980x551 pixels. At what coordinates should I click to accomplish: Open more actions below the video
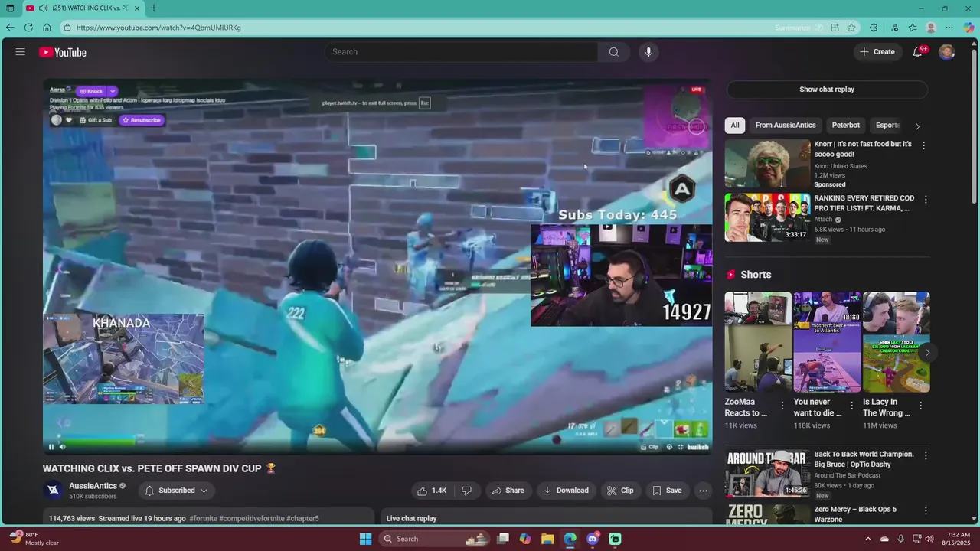tap(703, 491)
